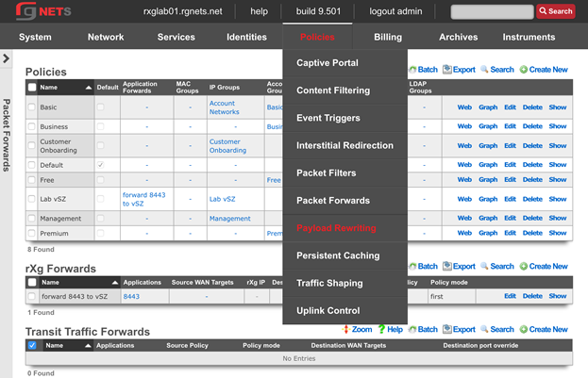Viewport: 588px width, 378px height.
Task: Check the Premium row checkbox
Action: click(31, 233)
